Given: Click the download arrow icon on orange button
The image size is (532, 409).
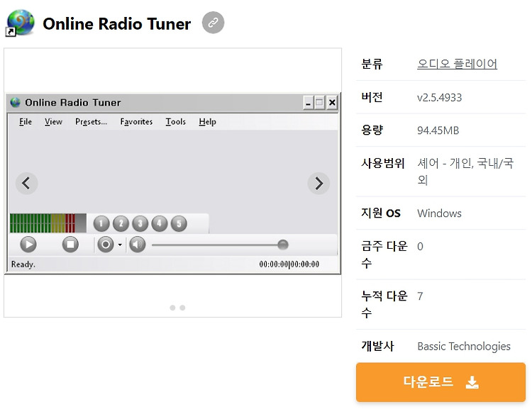Looking at the screenshot, I should point(472,382).
